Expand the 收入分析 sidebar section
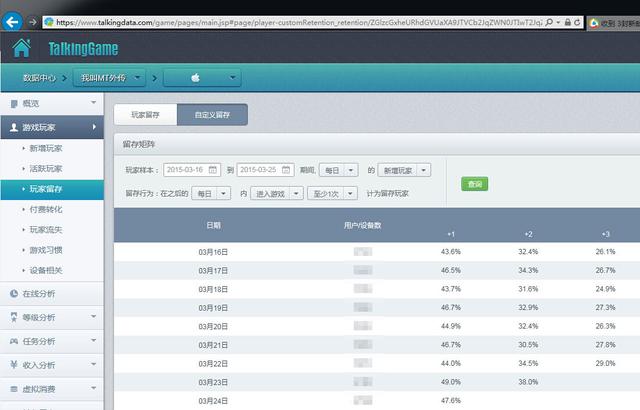The width and height of the screenshot is (640, 410). [x=93, y=364]
